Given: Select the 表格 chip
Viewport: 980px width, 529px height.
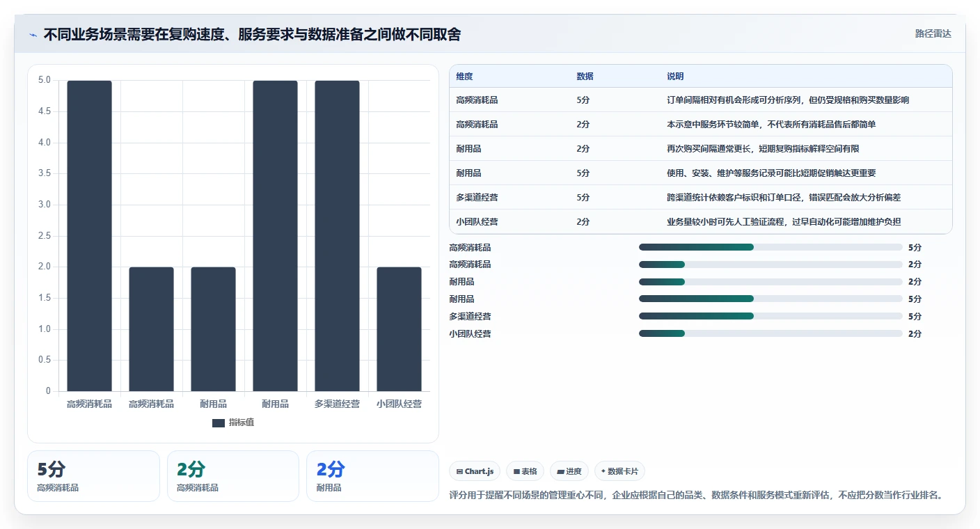Looking at the screenshot, I should click(x=525, y=471).
